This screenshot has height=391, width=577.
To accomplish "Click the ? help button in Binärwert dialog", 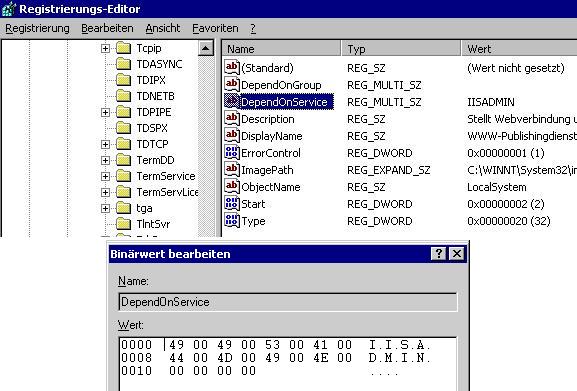I will point(438,254).
